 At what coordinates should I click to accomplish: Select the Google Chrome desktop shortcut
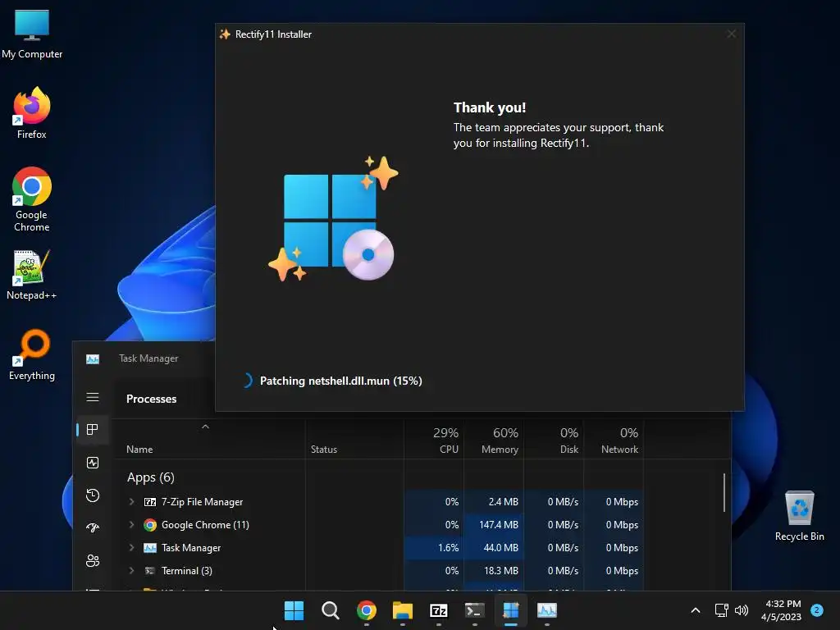pos(32,199)
